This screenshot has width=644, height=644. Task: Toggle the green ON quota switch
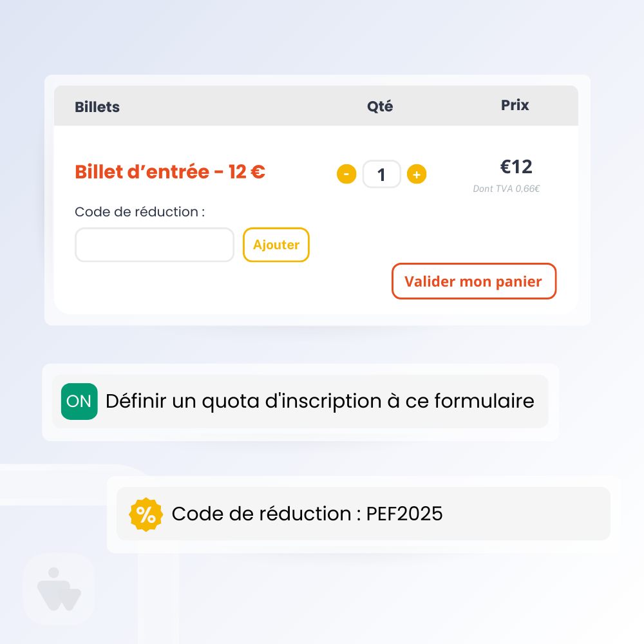(79, 401)
